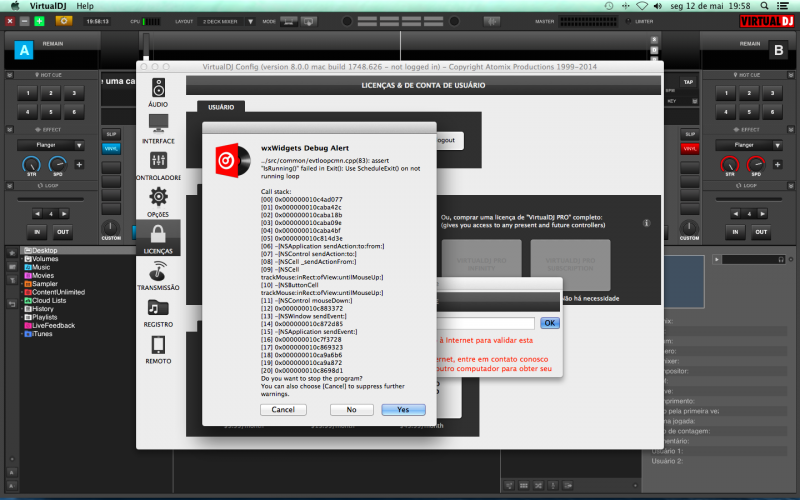Click the red close icon in VirtualDJ toolbar
This screenshot has width=800, height=500.
pyautogui.click(x=10, y=21)
